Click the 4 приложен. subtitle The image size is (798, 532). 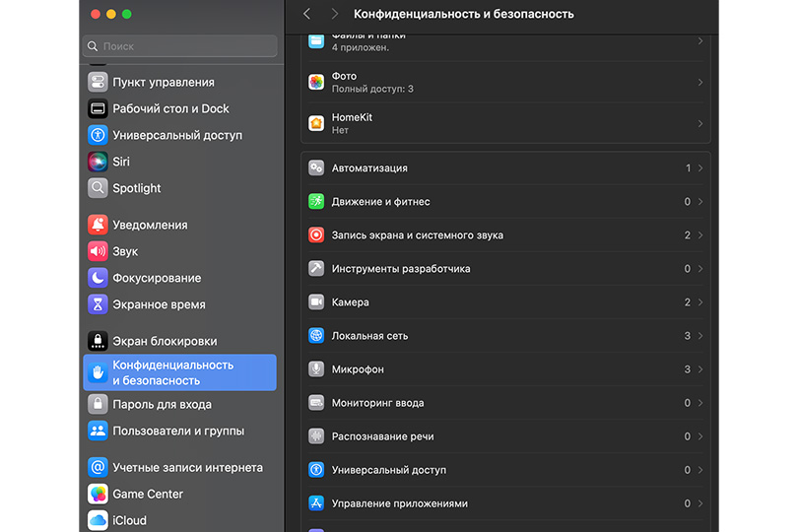point(361,47)
